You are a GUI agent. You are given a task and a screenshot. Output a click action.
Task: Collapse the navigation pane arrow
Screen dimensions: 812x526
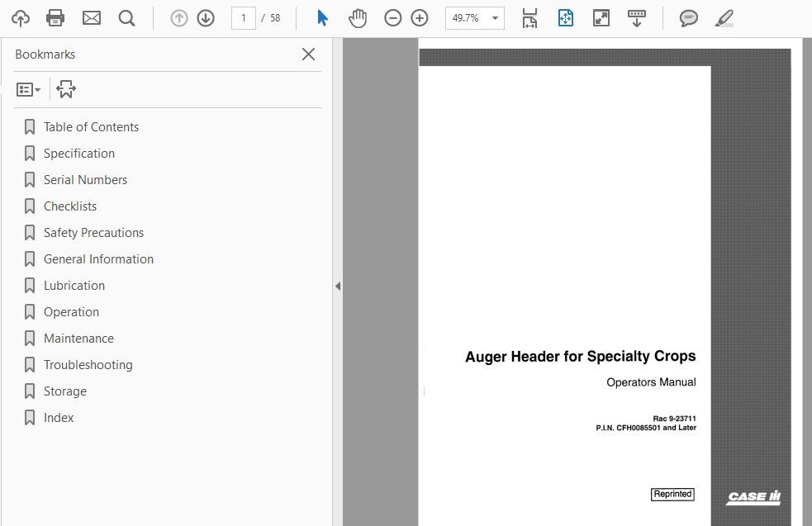tap(338, 286)
